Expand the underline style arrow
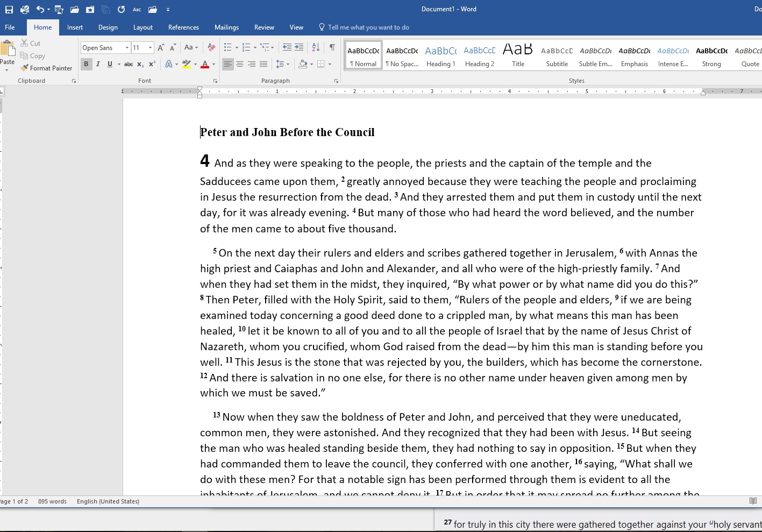 tap(119, 64)
